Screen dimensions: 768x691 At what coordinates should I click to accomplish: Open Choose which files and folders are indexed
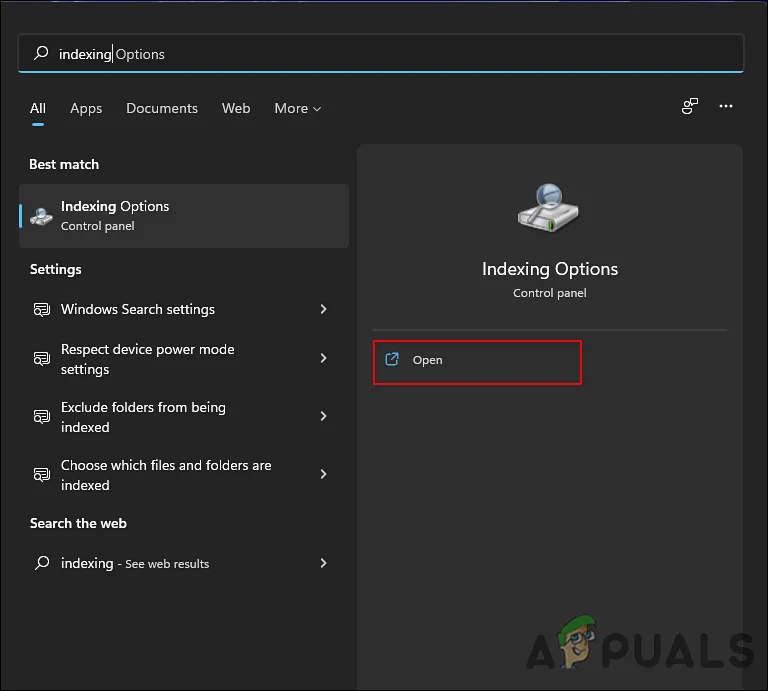184,475
